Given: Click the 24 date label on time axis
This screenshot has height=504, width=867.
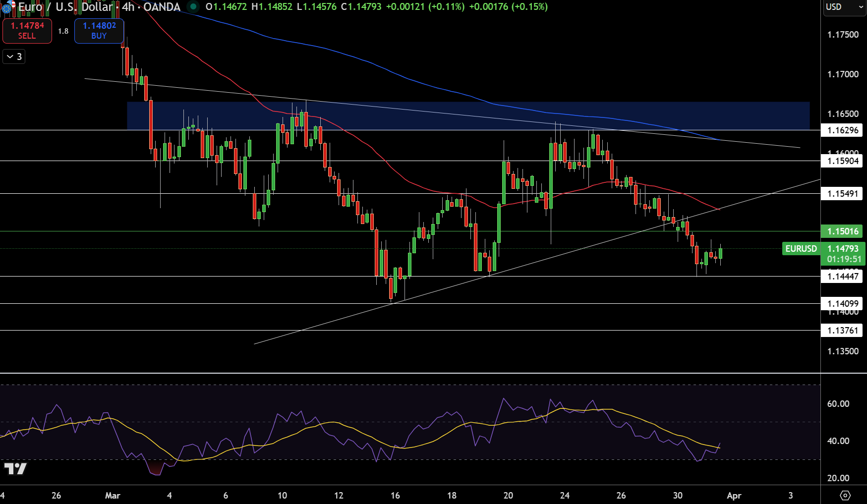Looking at the screenshot, I should click(565, 496).
